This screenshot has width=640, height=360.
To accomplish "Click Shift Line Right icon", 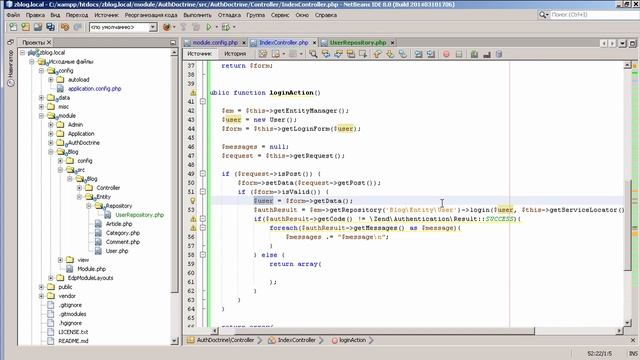I will [x=431, y=54].
